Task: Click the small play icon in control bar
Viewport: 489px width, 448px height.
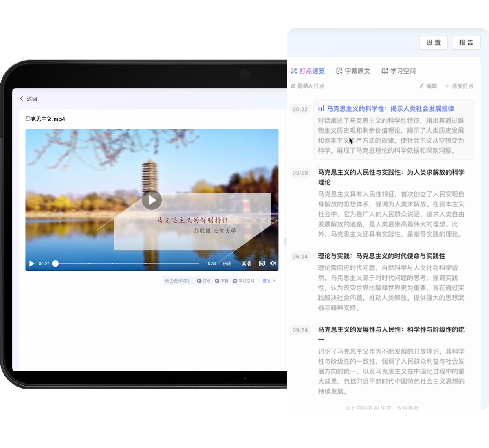Action: 32,264
